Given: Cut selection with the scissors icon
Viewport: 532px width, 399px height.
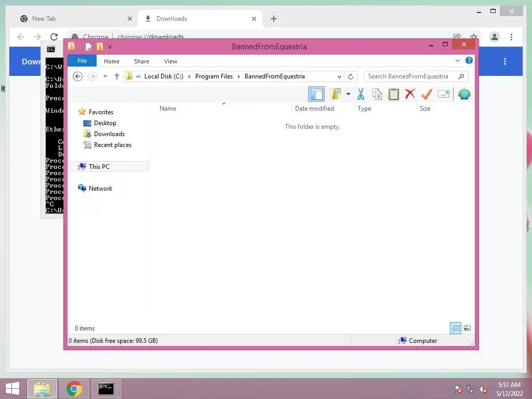Looking at the screenshot, I should click(x=361, y=94).
